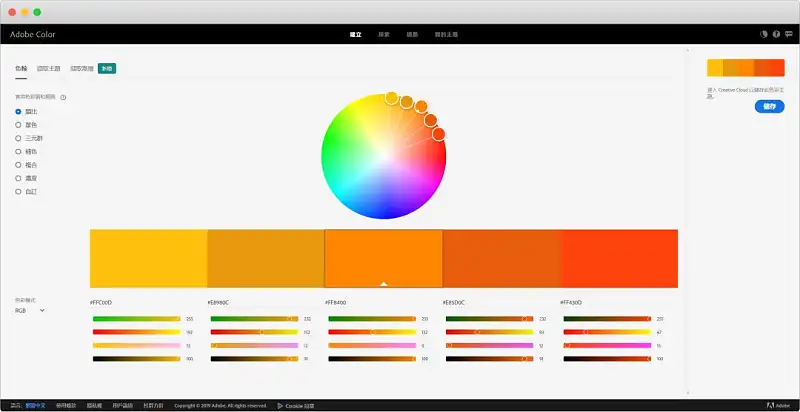Switch to the Extract Gradient (擷取漸層) tab
Viewport: 800px width, 412px height.
(82, 68)
